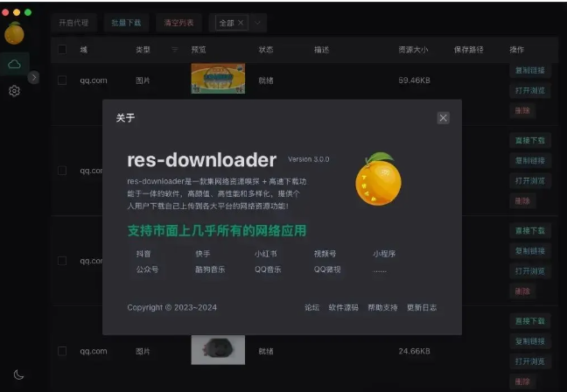The width and height of the screenshot is (567, 392).
Task: Click 打开浏览 in the 59.46KB row
Action: (x=530, y=90)
